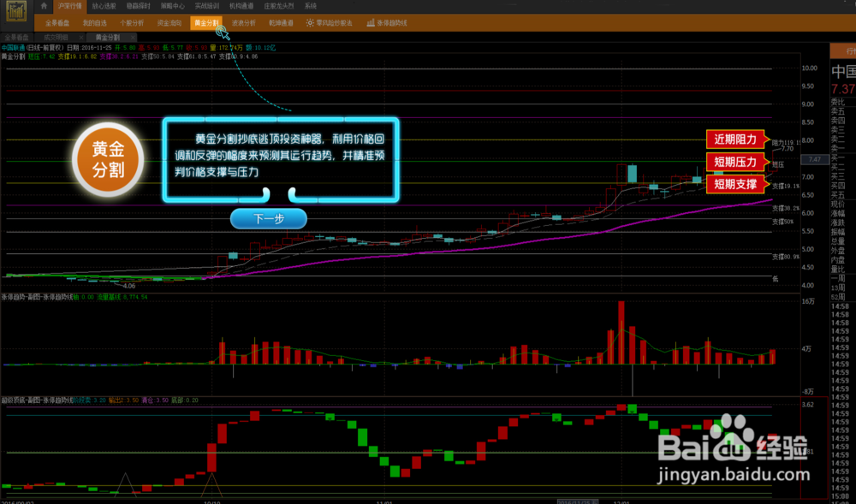Click the 日期:2016-11-25 text in chart header
Viewport: 856px width, 504px height.
(x=90, y=48)
